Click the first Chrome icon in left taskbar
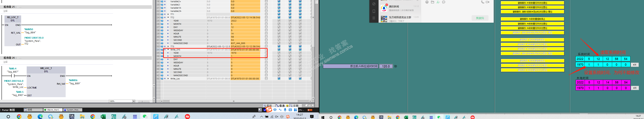The image size is (644, 119). (x=19, y=116)
